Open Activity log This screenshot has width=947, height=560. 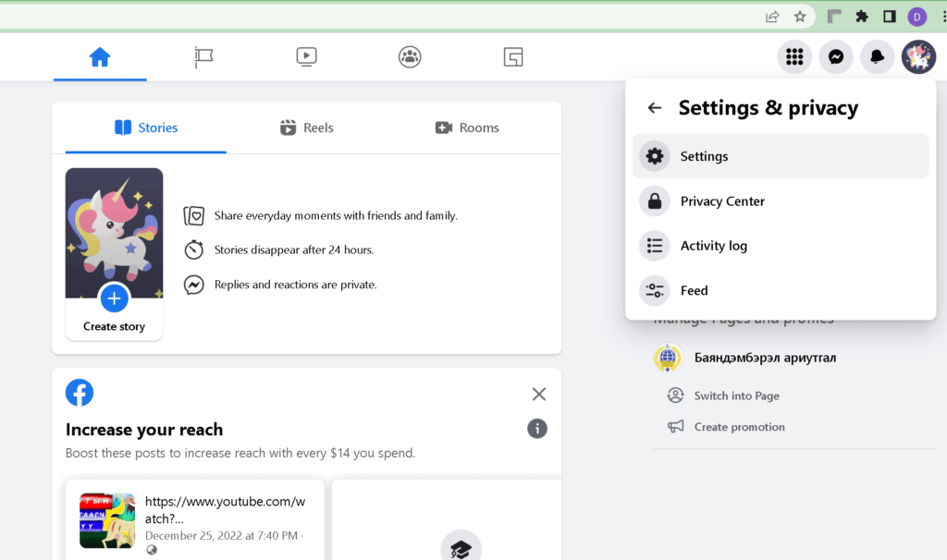781,246
